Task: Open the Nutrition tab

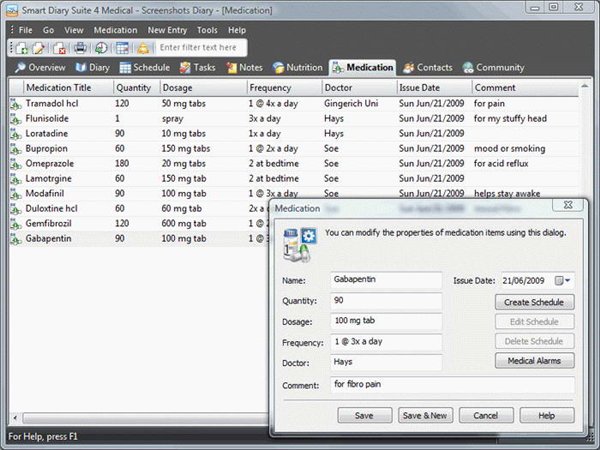Action: 297,68
